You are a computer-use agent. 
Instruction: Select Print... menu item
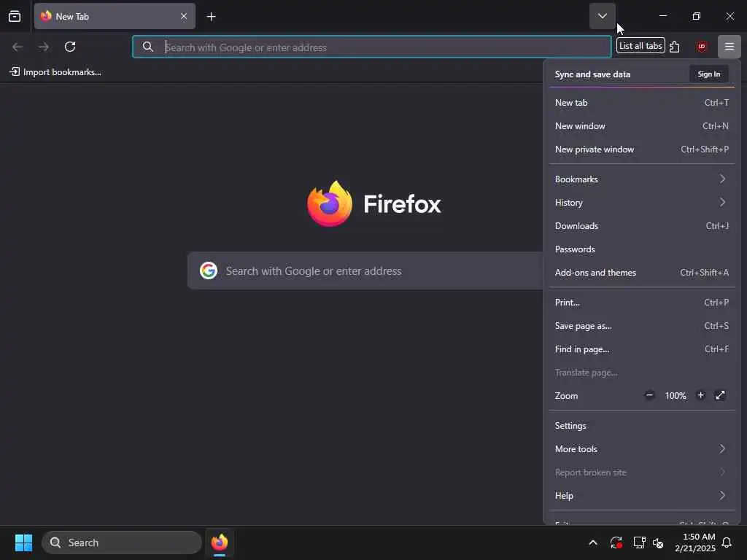coord(642,303)
